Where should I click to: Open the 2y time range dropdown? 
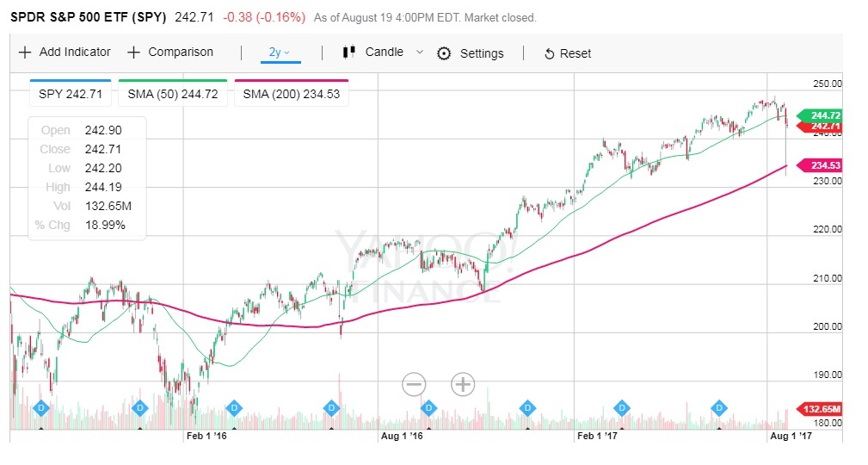[x=280, y=53]
